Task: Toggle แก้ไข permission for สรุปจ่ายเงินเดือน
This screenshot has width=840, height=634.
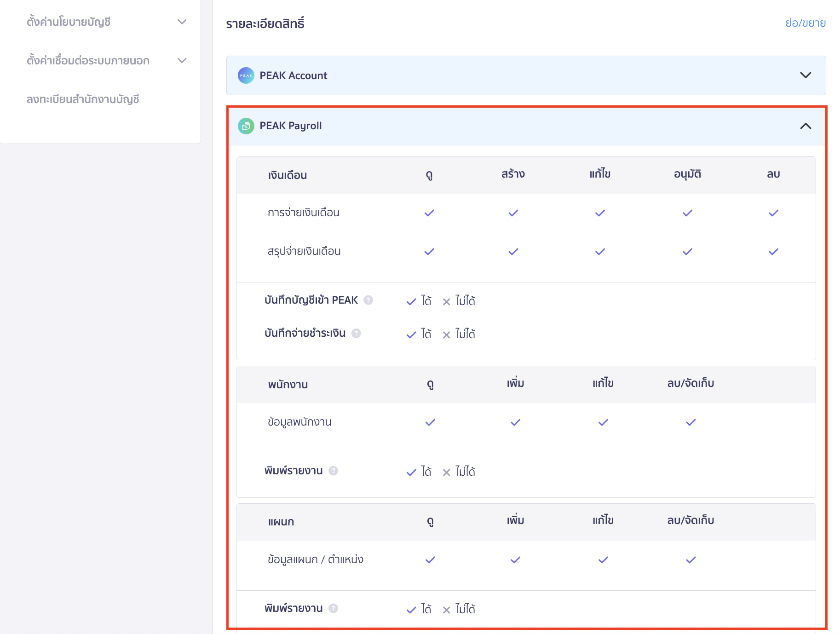Action: tap(600, 252)
